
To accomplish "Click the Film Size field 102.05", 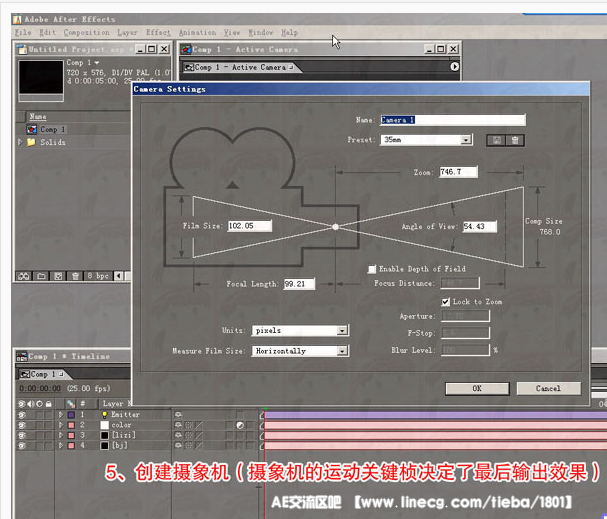I will pos(250,226).
